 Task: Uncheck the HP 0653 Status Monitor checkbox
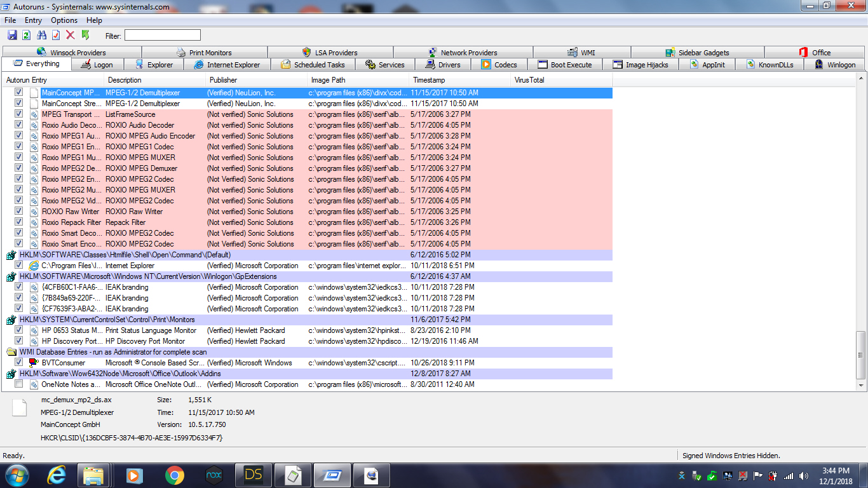18,330
